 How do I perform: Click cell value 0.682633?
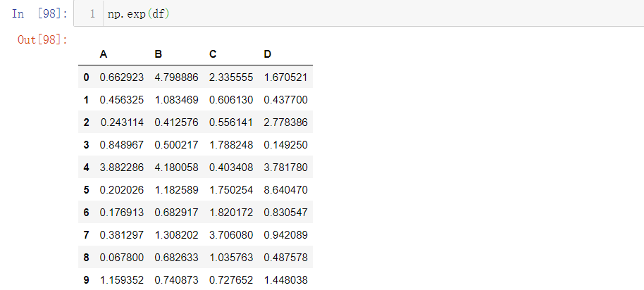pyautogui.click(x=177, y=258)
